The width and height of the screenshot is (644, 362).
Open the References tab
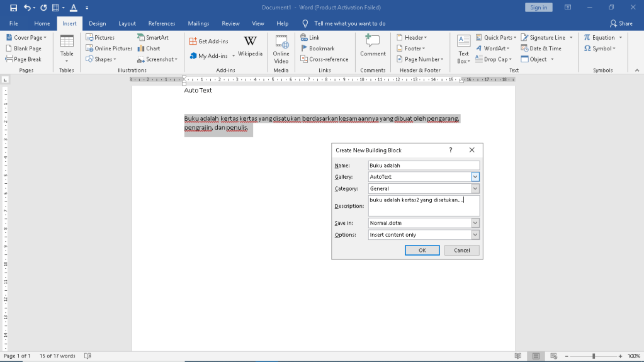[x=162, y=23]
